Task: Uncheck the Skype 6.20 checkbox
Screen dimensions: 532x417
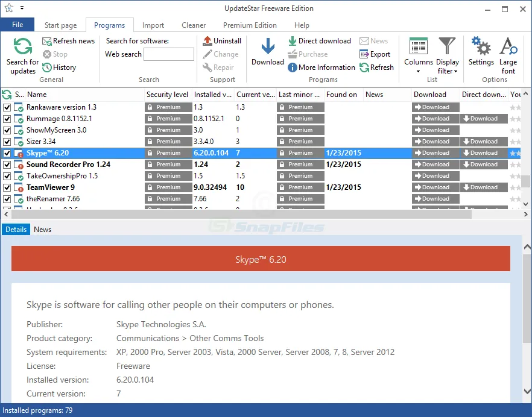Action: (x=7, y=153)
